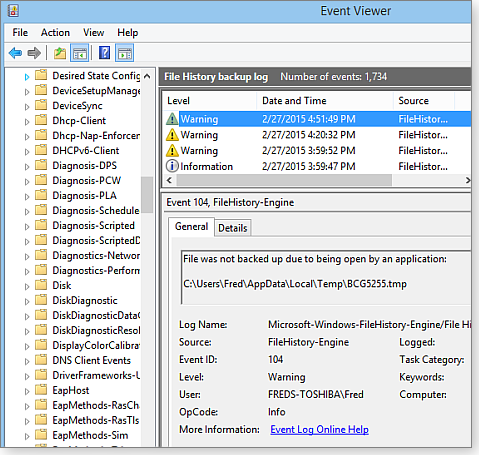Open the File menu
479x455 pixels.
tap(20, 33)
